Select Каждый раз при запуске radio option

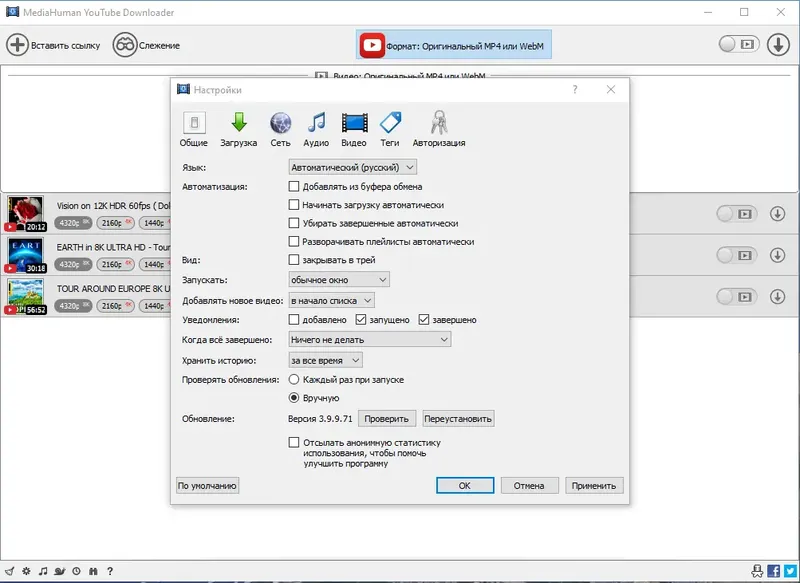(294, 379)
